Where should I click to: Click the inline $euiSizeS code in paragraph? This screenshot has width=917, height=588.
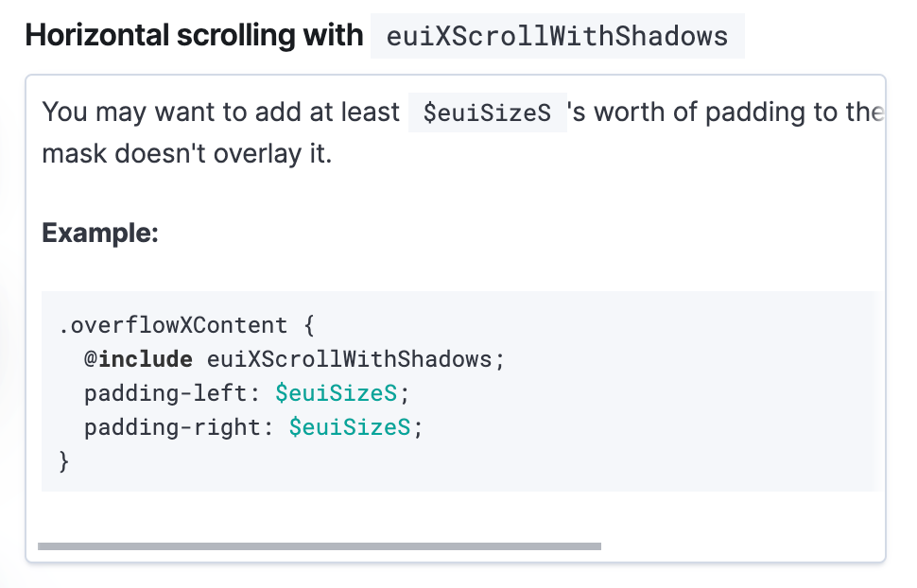coord(487,112)
